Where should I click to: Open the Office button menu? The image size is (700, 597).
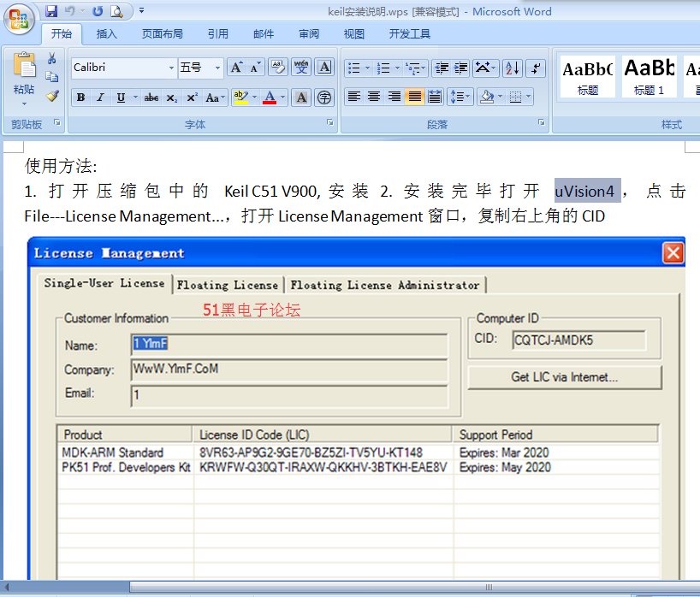pyautogui.click(x=19, y=19)
